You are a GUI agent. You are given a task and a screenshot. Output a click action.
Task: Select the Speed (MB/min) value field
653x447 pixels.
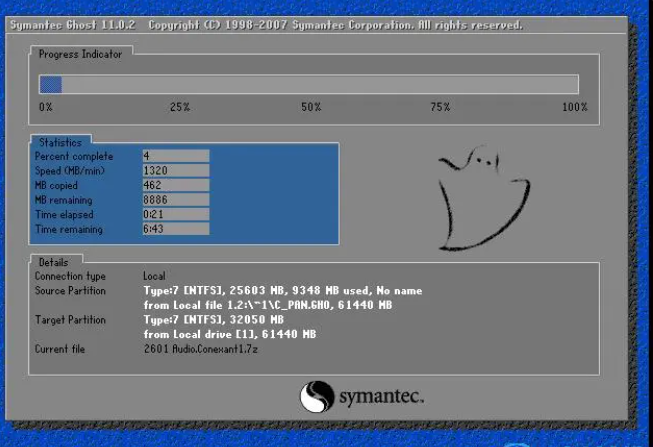click(174, 171)
